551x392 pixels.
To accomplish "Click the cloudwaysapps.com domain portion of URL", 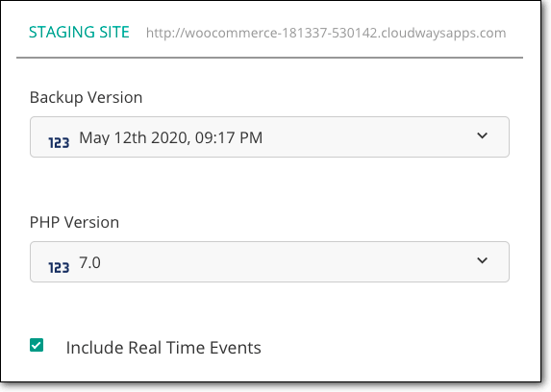I will pos(443,33).
